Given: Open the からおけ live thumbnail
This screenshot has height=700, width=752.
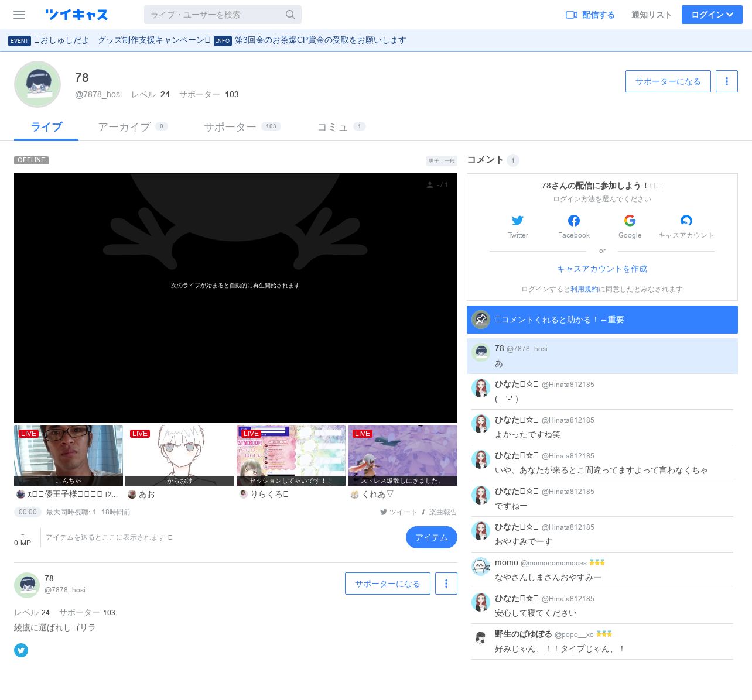Looking at the screenshot, I should (x=180, y=455).
